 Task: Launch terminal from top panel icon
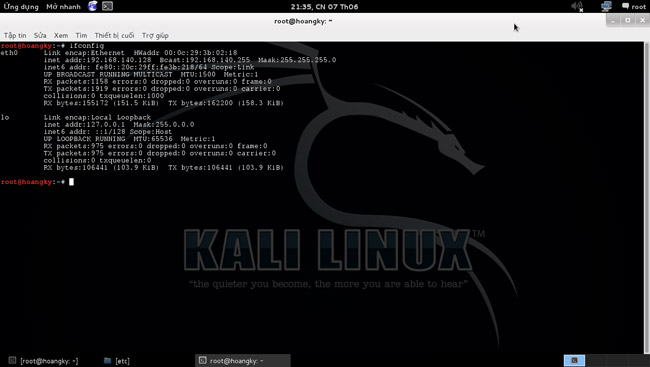pos(107,6)
